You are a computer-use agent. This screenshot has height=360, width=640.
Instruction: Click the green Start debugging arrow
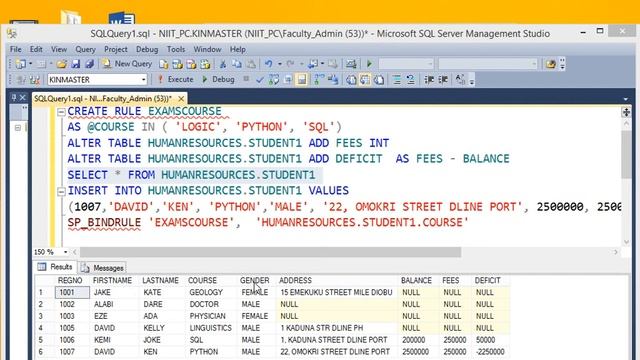pos(369,64)
